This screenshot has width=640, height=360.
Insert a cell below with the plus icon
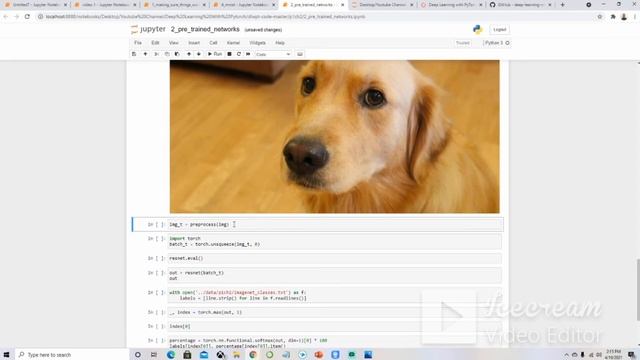tap(145, 54)
